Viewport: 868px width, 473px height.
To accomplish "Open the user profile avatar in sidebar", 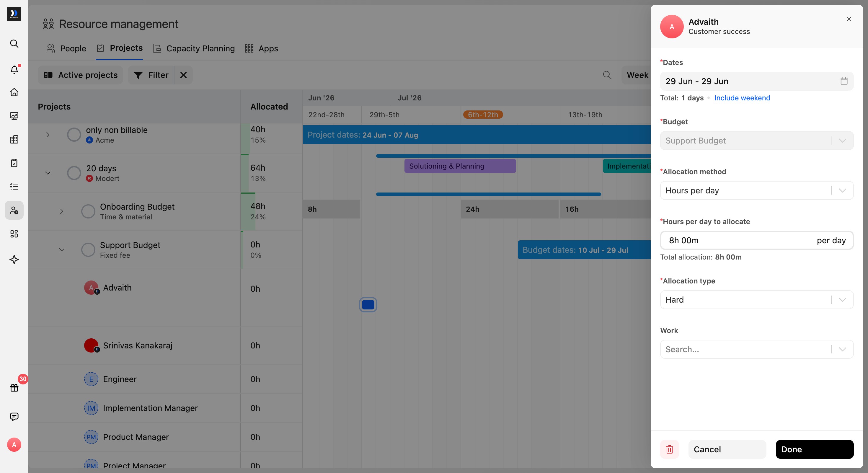I will [14, 445].
